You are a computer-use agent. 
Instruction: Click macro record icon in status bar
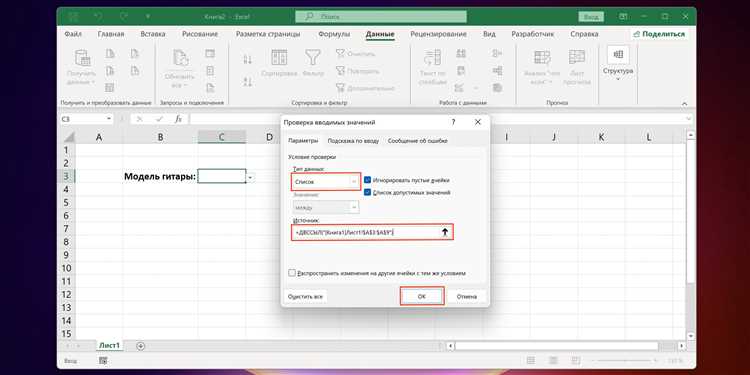[103, 361]
